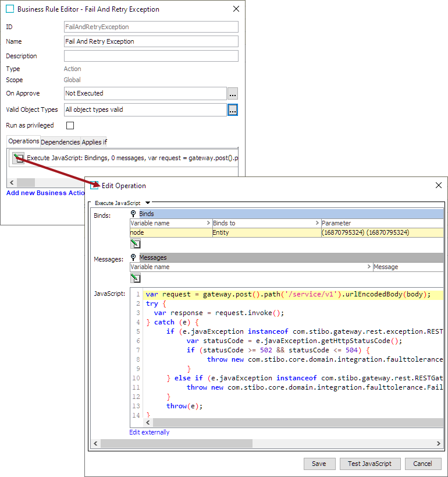
Task: Click the scroll left arrow in Operations list
Action: pos(12,182)
